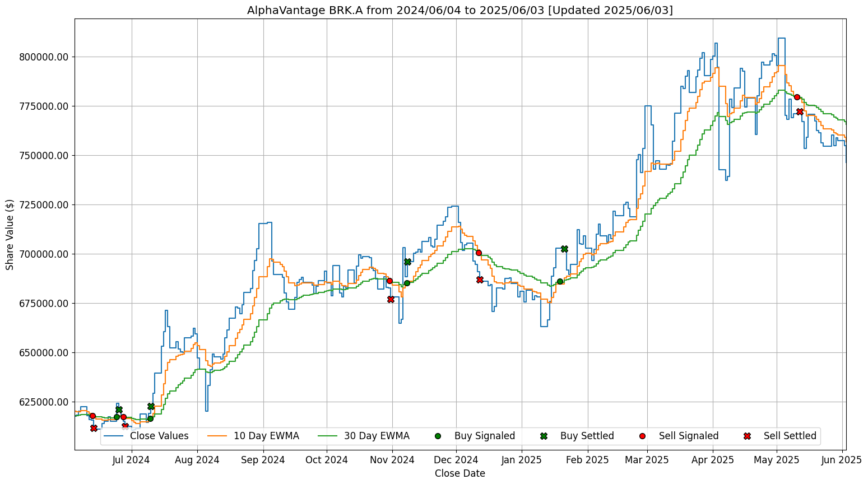Click the 725000.00 y-axis tick label
Image resolution: width=868 pixels, height=484 pixels.
pos(44,205)
